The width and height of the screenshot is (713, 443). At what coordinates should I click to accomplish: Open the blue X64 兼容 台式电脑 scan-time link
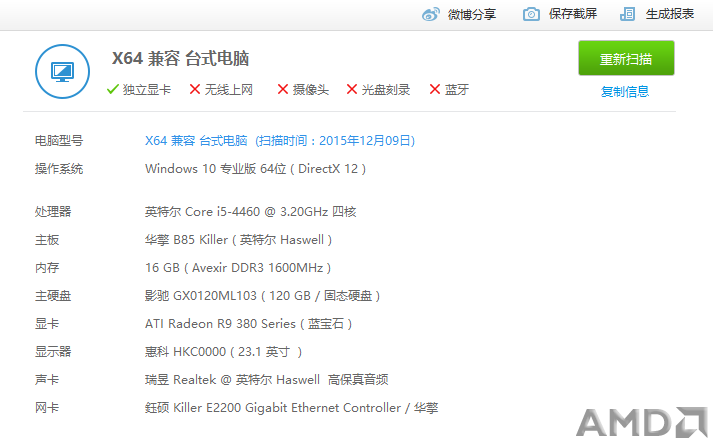click(x=280, y=141)
